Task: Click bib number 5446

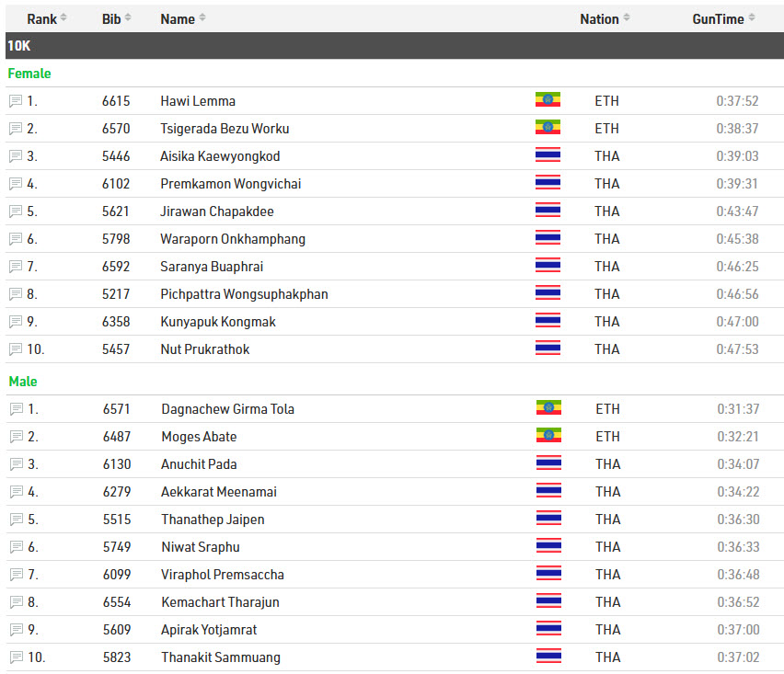Action: (116, 156)
